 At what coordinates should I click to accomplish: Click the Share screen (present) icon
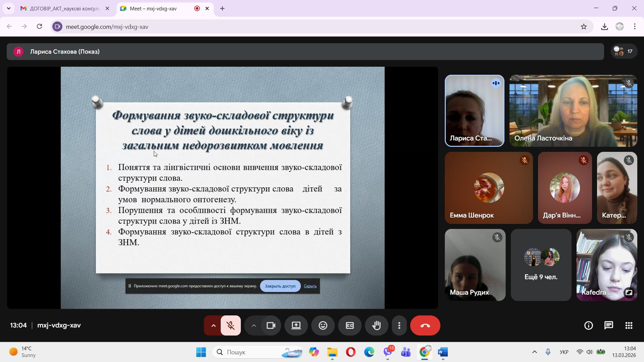(x=296, y=325)
